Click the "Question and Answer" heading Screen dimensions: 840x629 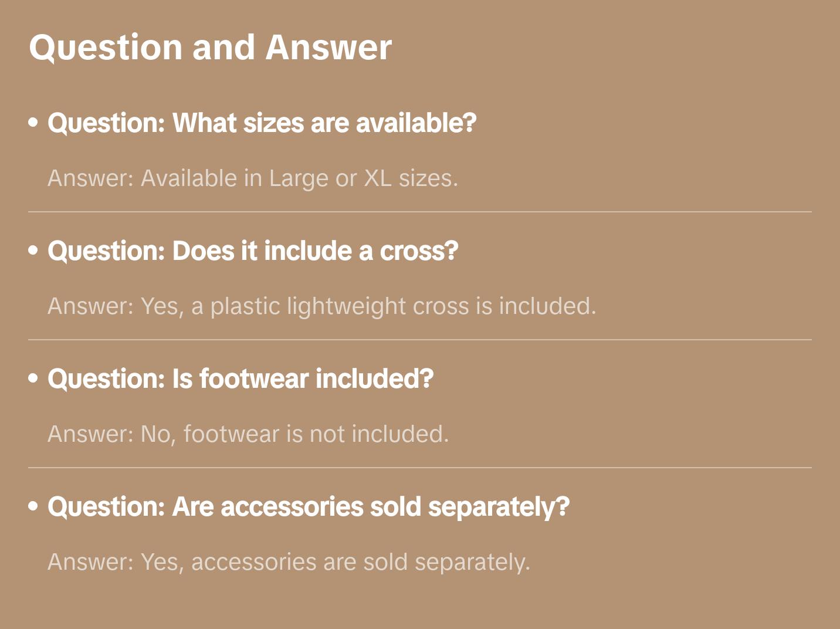click(x=210, y=47)
